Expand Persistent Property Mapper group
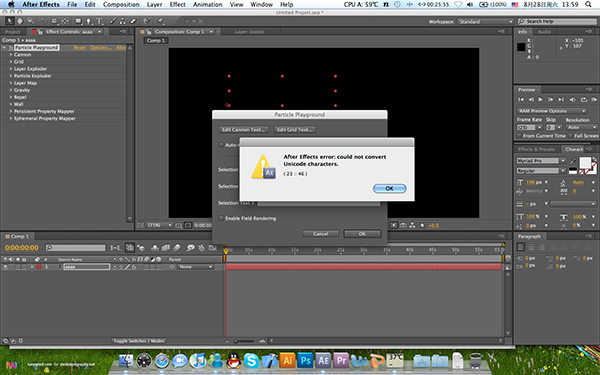600x375 pixels. [x=11, y=111]
